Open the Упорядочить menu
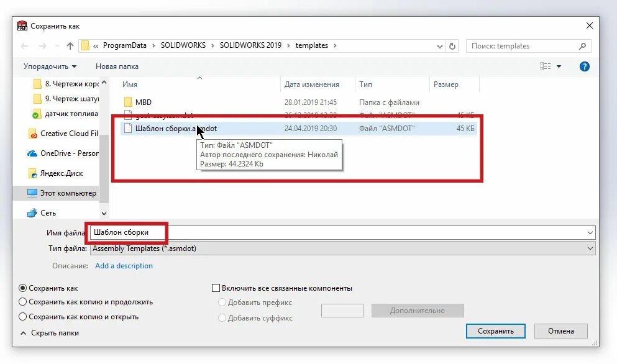Screen dimensions: 617x364 coord(50,66)
